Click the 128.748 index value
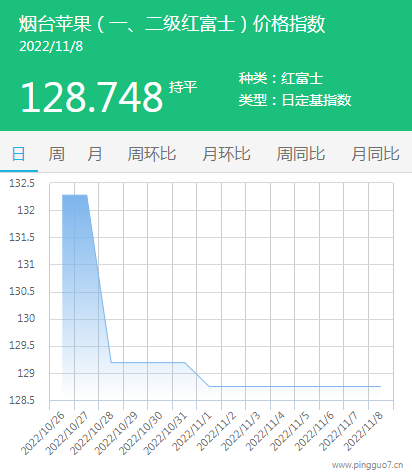Viewport: 412px width, 474px height. pyautogui.click(x=92, y=97)
